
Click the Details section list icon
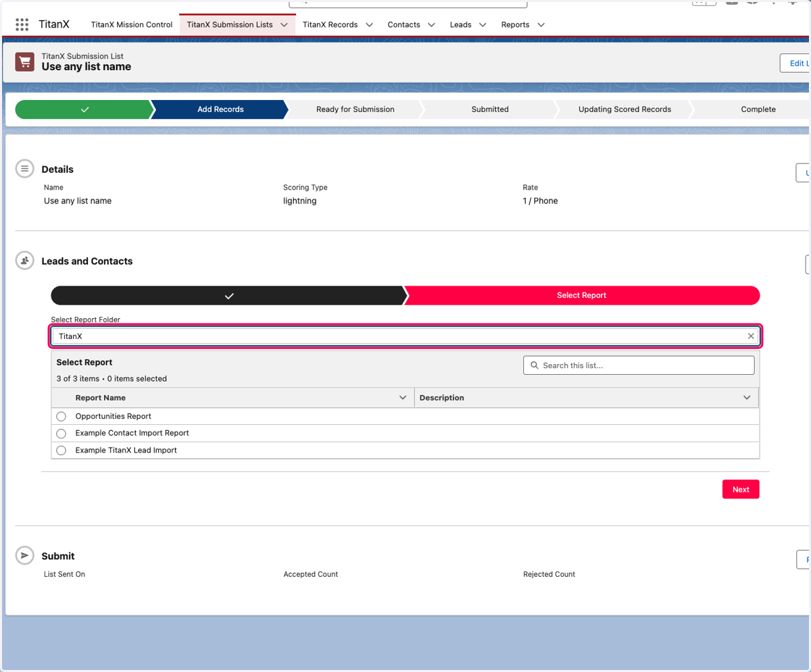click(x=25, y=169)
